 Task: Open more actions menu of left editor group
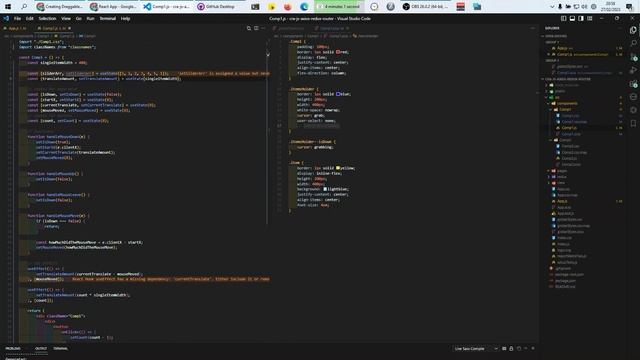pyautogui.click(x=264, y=28)
